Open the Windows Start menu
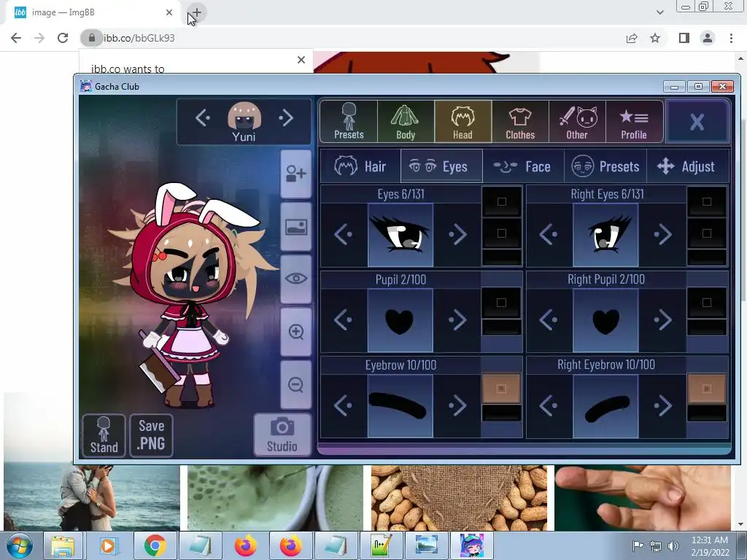Screen dimensions: 747x560 20,545
